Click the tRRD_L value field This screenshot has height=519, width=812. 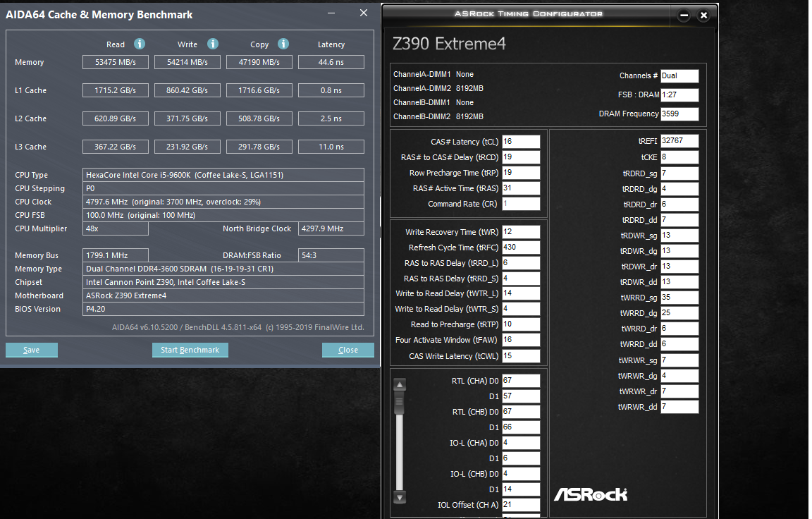pyautogui.click(x=521, y=263)
